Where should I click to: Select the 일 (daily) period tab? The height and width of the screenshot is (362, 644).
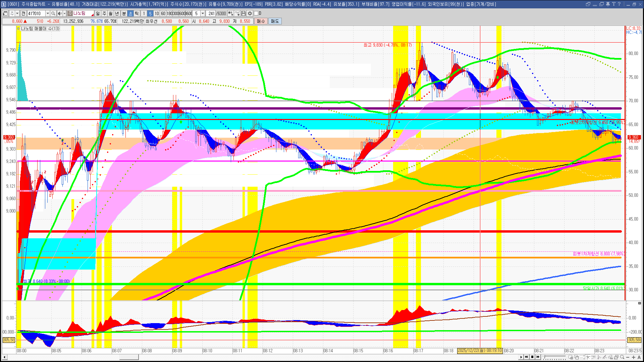98,13
